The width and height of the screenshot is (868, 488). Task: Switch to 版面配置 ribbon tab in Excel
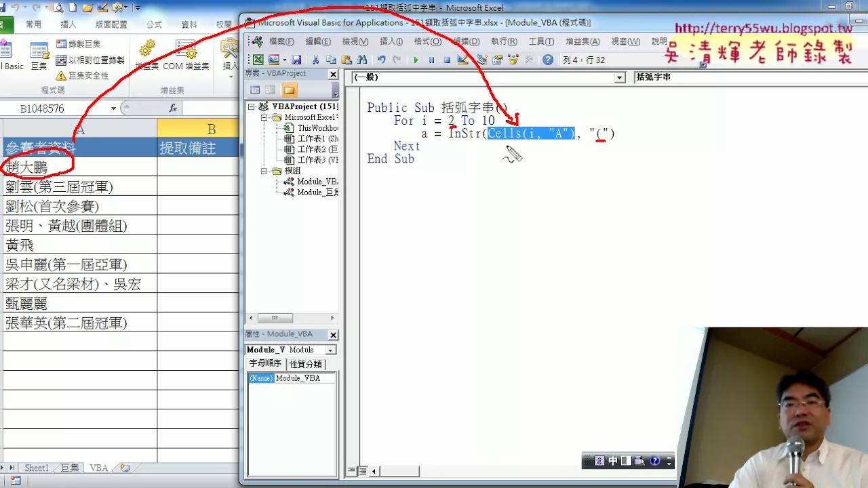(x=111, y=24)
